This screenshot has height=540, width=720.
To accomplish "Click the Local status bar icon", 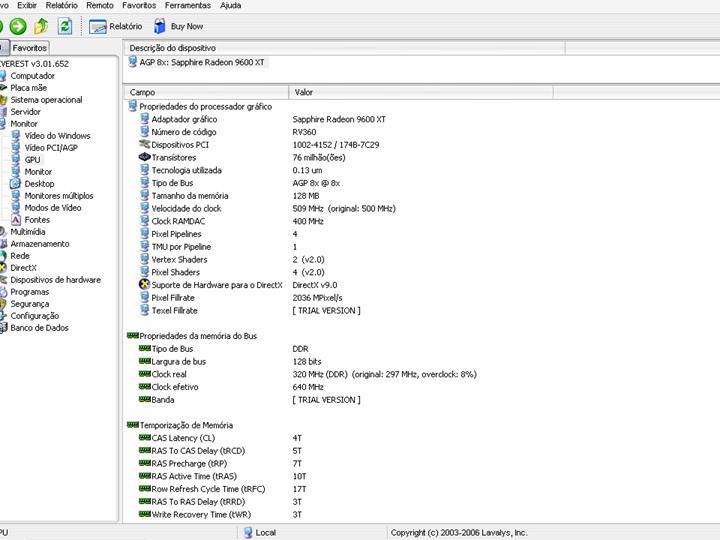I will point(248,532).
